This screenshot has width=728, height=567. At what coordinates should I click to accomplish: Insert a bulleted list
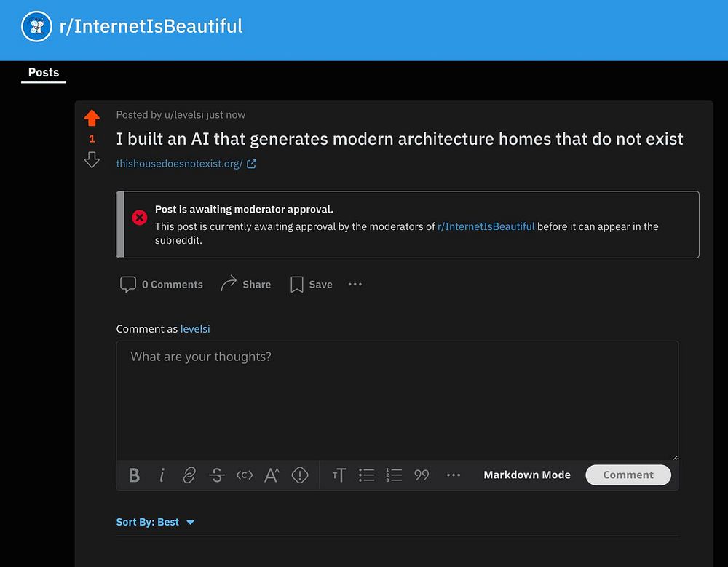[366, 475]
